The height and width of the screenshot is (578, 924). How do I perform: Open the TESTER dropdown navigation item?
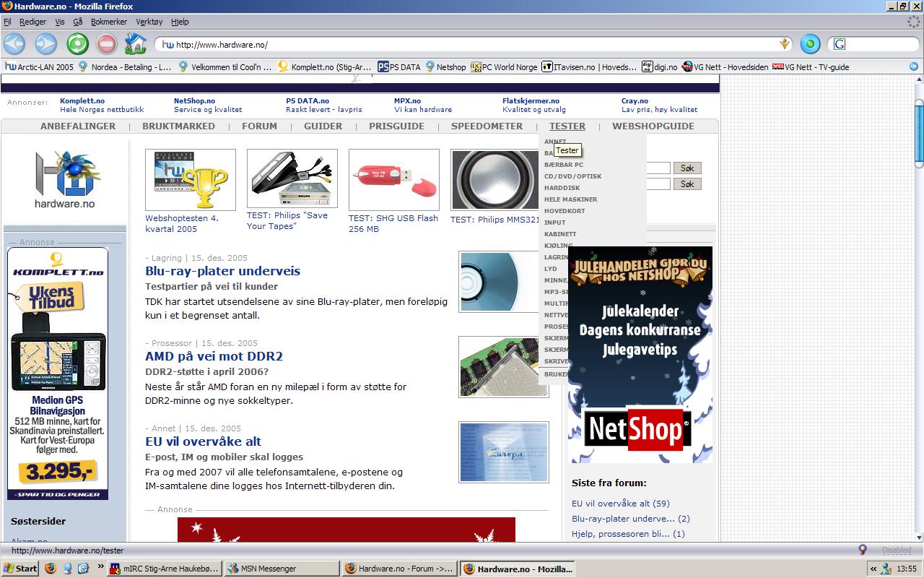(567, 126)
